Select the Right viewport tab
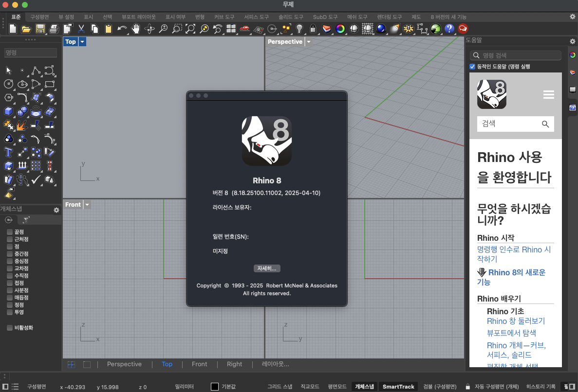The image size is (578, 392). click(x=234, y=364)
